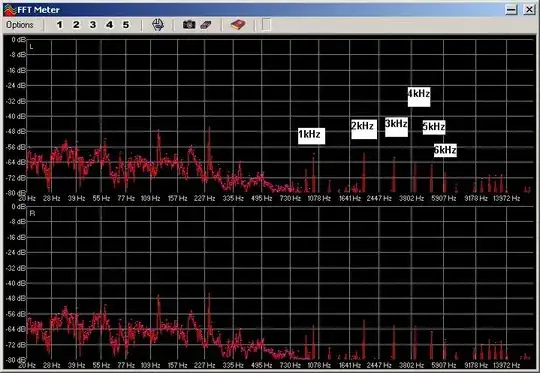Click the 3802 Hz label under R graph
This screenshot has width=540, height=373.
(x=412, y=365)
